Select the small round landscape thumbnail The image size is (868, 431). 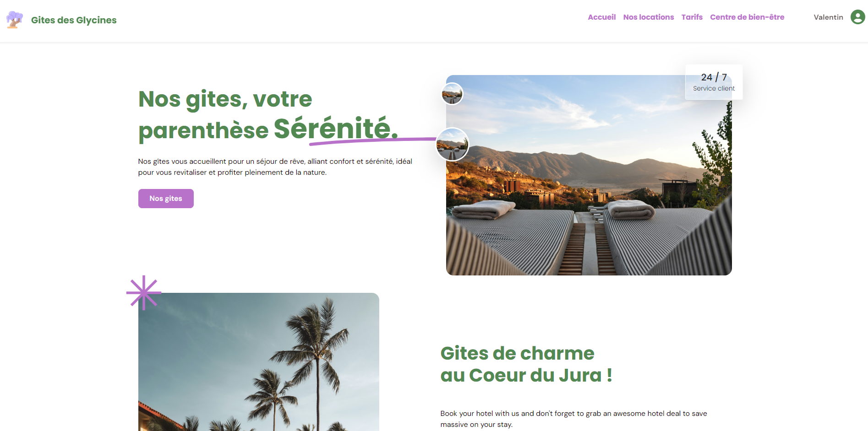tap(452, 94)
